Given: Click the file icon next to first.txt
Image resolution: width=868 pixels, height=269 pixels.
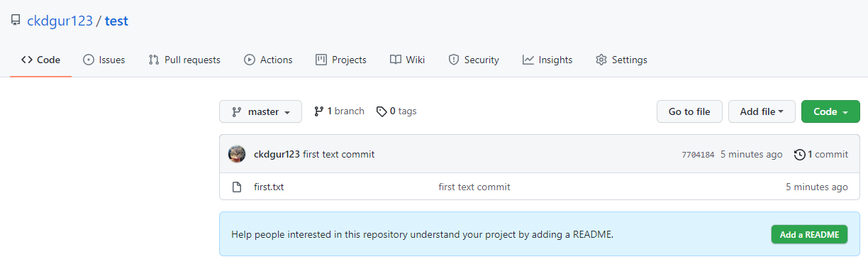Looking at the screenshot, I should (238, 187).
